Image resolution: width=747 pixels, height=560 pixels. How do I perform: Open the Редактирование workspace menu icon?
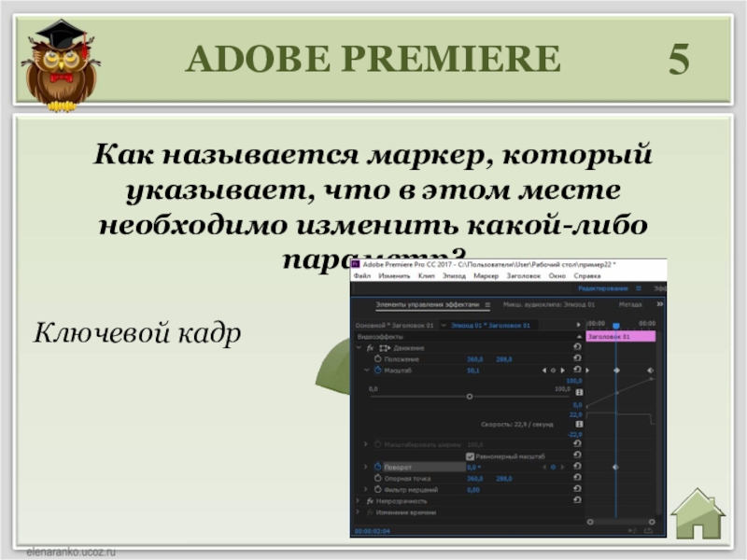639,288
